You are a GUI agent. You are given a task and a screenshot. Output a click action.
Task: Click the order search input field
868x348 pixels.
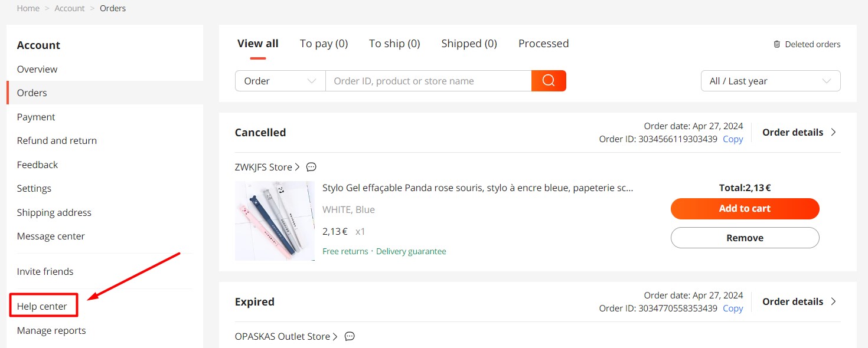click(x=428, y=81)
